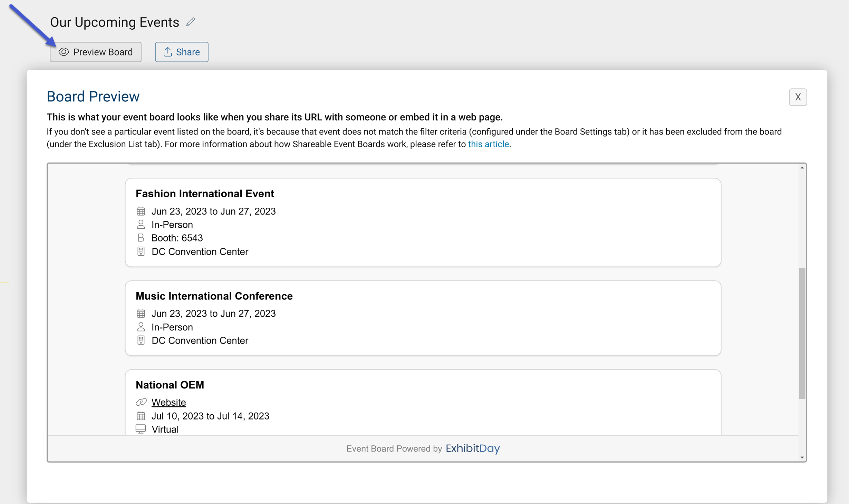Click the booth/badge icon on Fashion International Event

[x=141, y=238]
